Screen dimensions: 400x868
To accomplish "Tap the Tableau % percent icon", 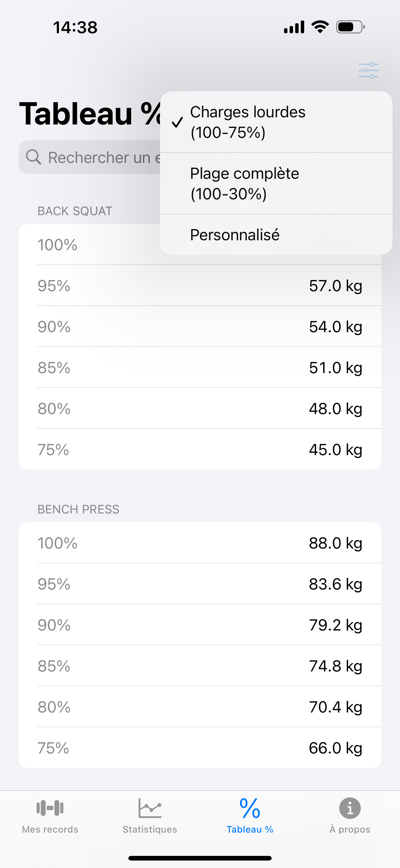I will coord(250,808).
